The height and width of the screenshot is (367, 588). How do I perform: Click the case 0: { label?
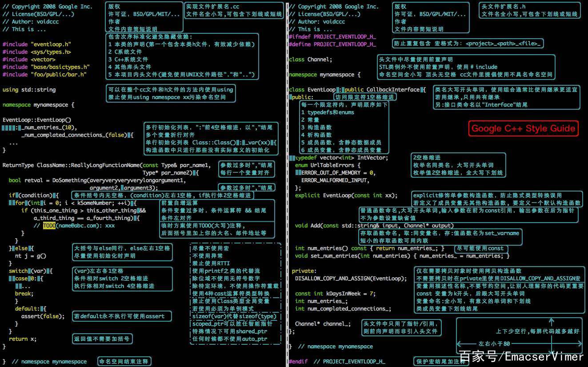click(x=29, y=279)
